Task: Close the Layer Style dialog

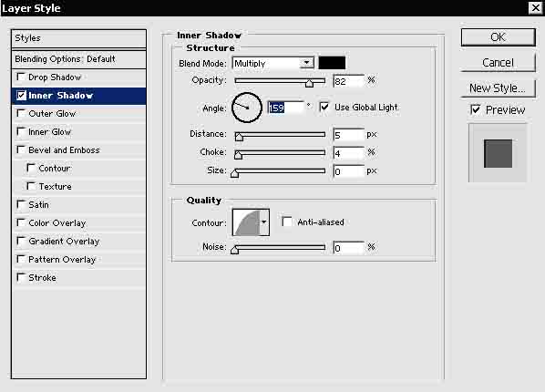Action: coord(535,7)
